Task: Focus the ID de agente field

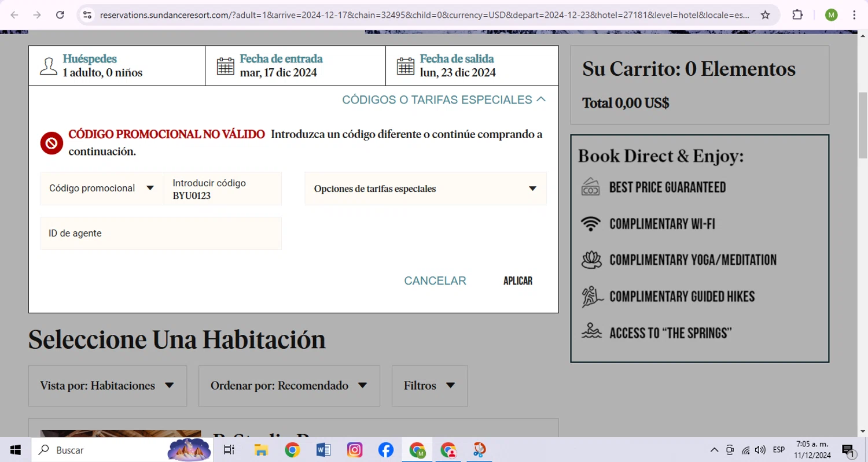Action: pyautogui.click(x=161, y=234)
